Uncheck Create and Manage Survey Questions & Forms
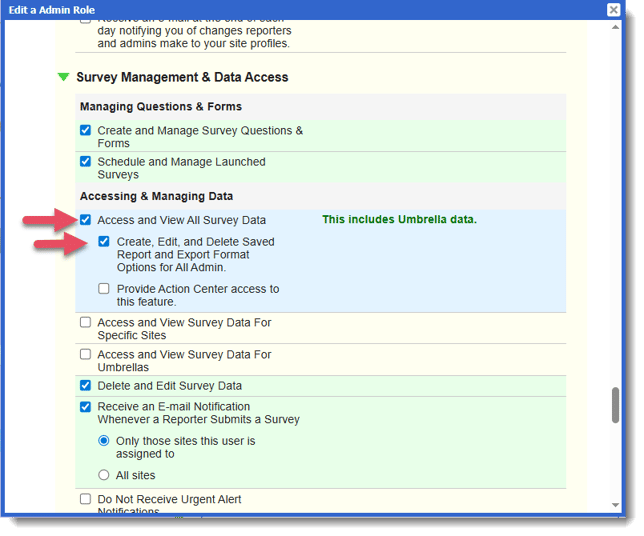Image resolution: width=644 pixels, height=536 pixels. click(x=86, y=131)
